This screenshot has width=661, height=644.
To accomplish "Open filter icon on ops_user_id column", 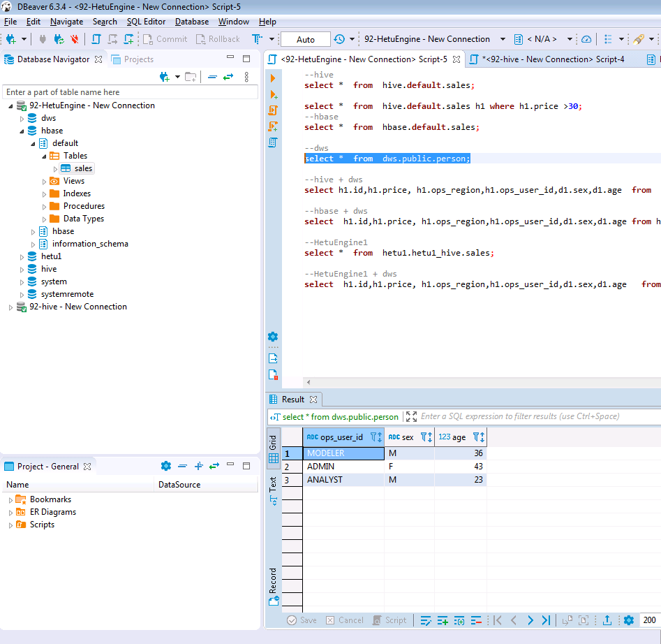I will click(373, 437).
